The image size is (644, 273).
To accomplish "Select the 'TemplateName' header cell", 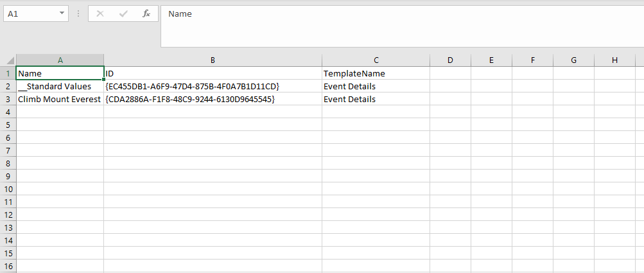I will 376,73.
